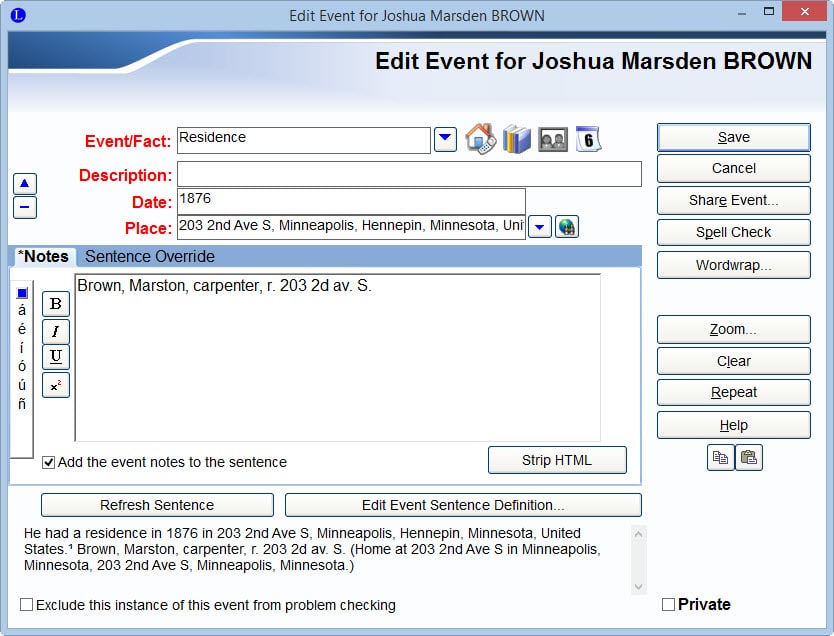Open Wordwrap options

[733, 265]
